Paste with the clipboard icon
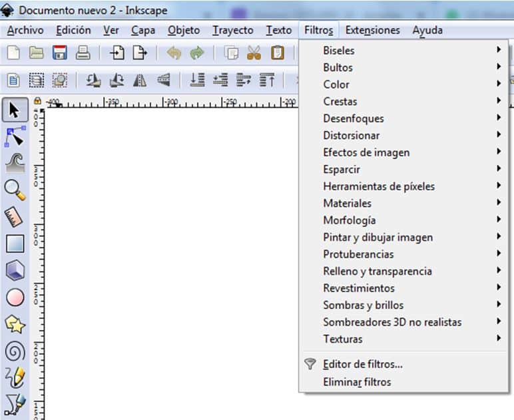This screenshot has width=514, height=420. pos(278,53)
